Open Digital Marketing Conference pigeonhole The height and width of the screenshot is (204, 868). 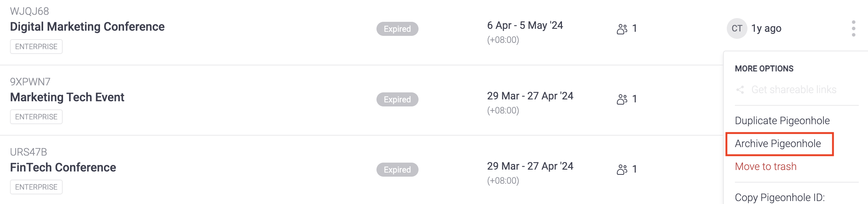tap(87, 27)
